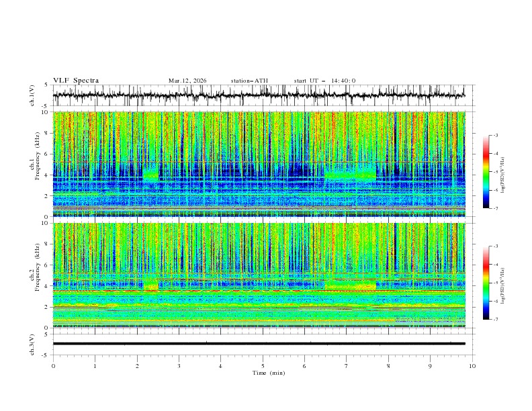Click the "5" tick on the Time axis
Screen dimensions: 532x411
[263, 366]
